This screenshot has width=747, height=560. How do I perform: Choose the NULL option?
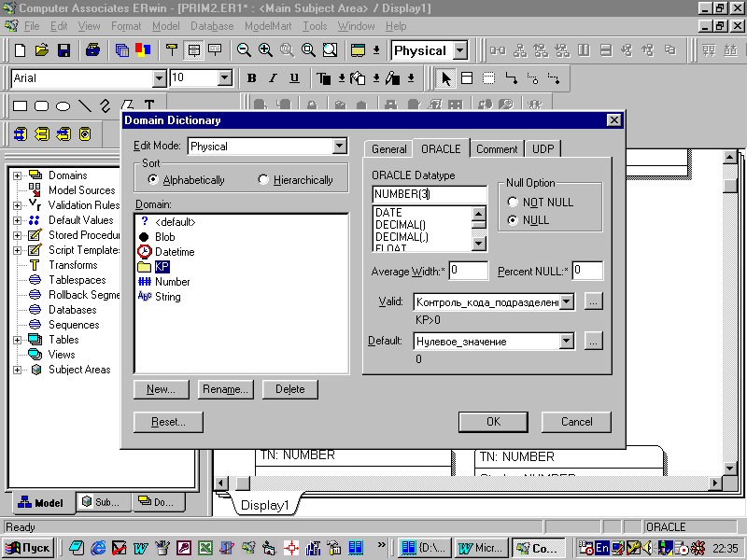coord(513,220)
